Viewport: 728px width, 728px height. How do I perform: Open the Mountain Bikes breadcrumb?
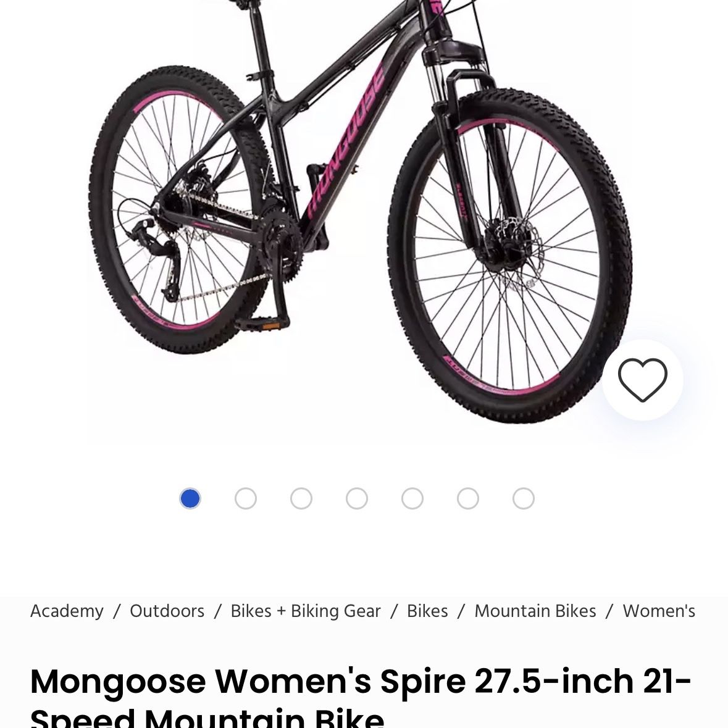click(535, 611)
